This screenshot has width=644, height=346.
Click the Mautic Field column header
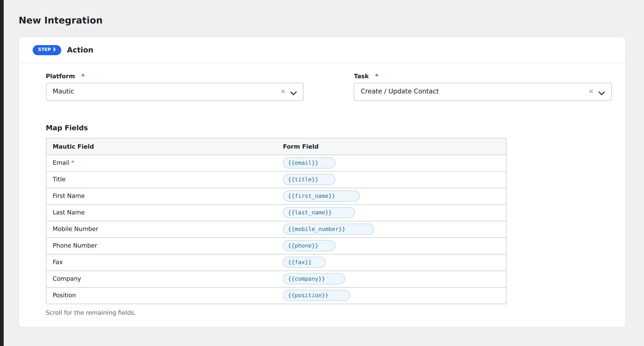point(73,147)
